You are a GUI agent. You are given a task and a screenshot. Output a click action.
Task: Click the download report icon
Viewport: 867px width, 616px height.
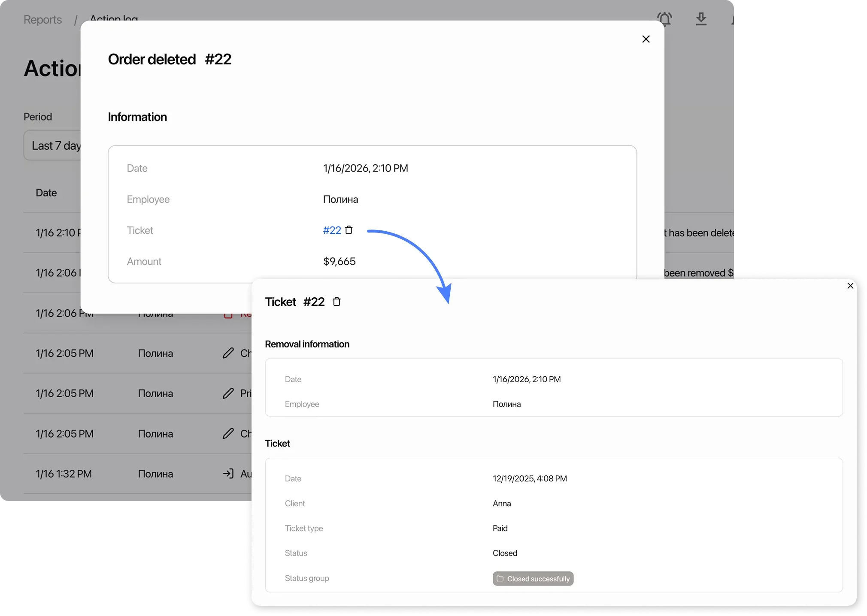701,19
